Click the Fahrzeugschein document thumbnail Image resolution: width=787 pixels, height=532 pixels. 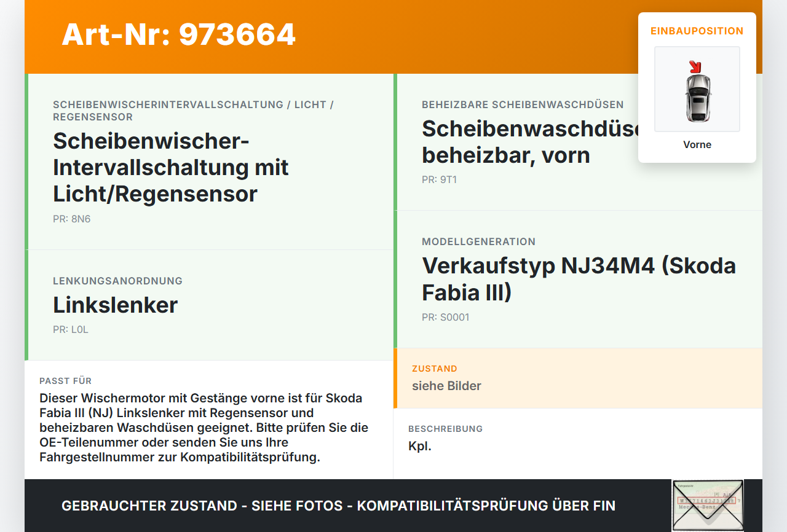coord(708,505)
